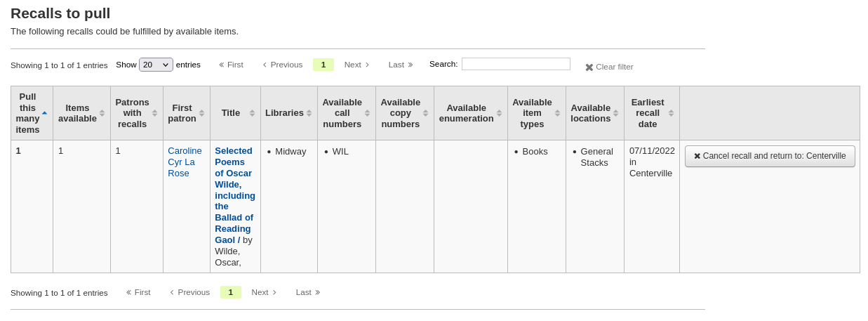Sort by Earliest recall date
This screenshot has width=868, height=321.
(x=671, y=113)
